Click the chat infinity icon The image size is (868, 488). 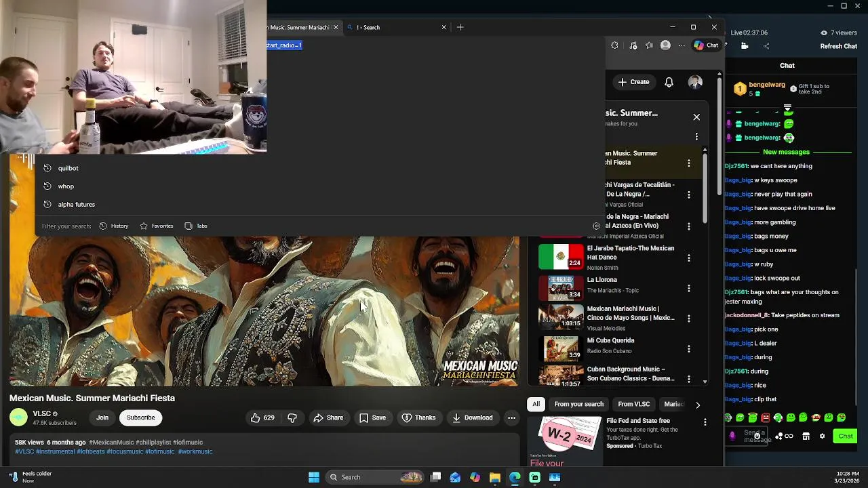tap(789, 436)
